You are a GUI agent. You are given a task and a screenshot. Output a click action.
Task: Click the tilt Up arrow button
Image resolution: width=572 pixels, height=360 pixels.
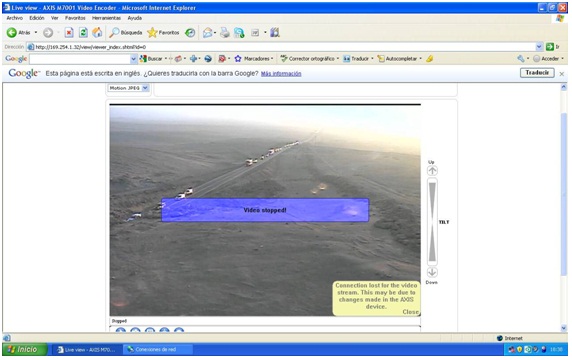(x=432, y=170)
